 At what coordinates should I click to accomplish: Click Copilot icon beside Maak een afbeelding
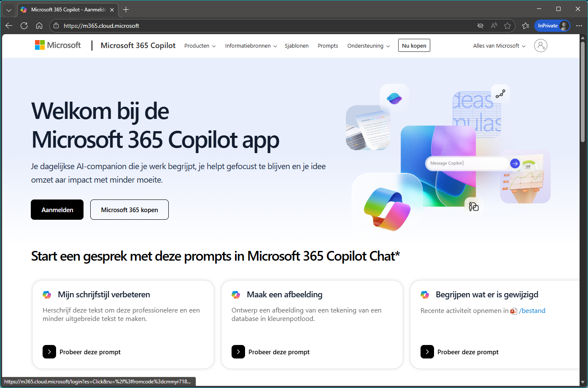[236, 294]
